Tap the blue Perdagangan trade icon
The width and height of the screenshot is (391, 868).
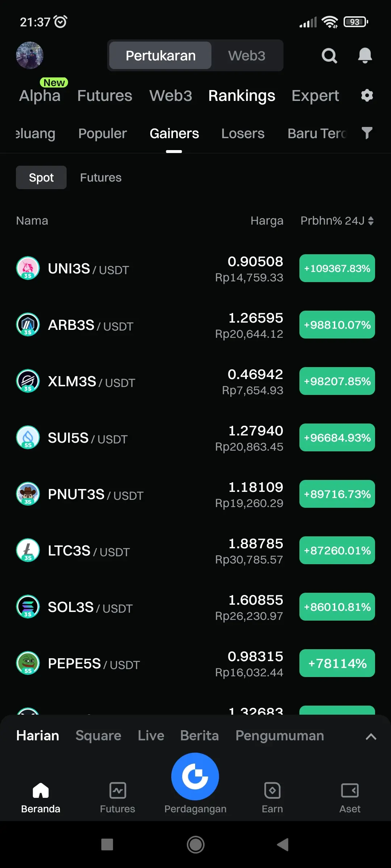[195, 776]
